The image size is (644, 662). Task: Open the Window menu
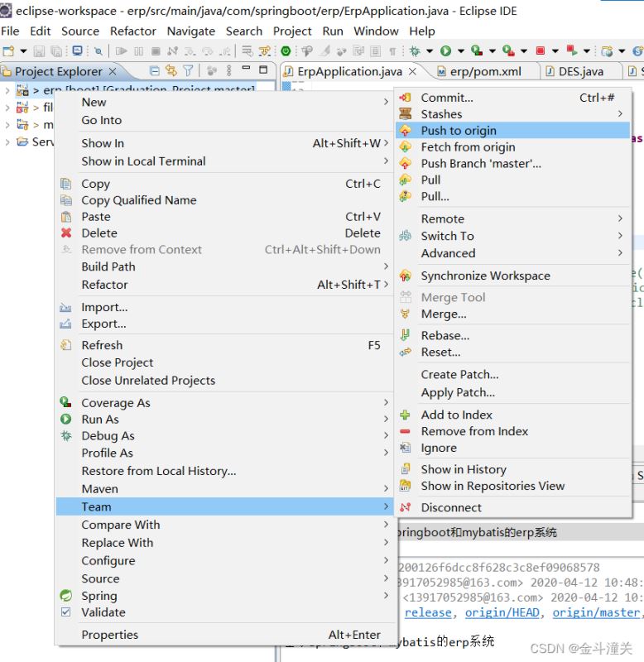(376, 31)
